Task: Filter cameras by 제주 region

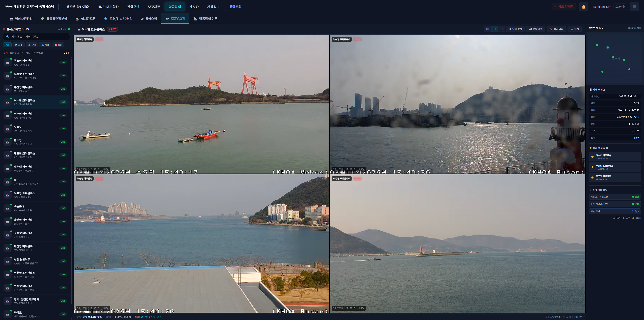Action: pyautogui.click(x=19, y=45)
